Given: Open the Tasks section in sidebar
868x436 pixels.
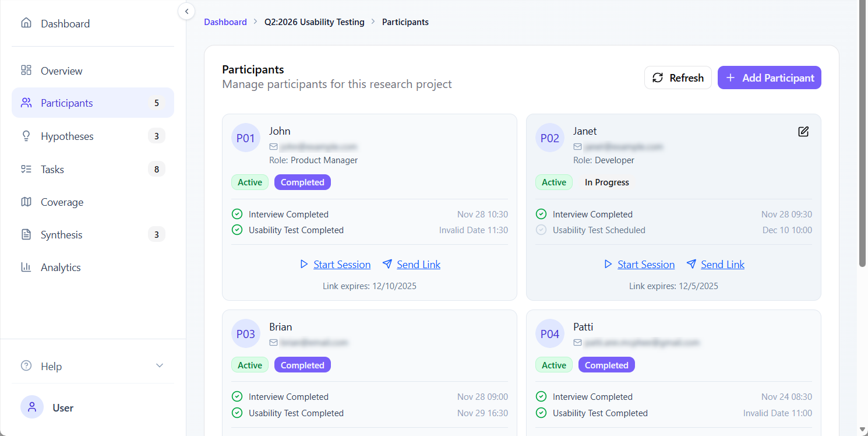Looking at the screenshot, I should 52,170.
